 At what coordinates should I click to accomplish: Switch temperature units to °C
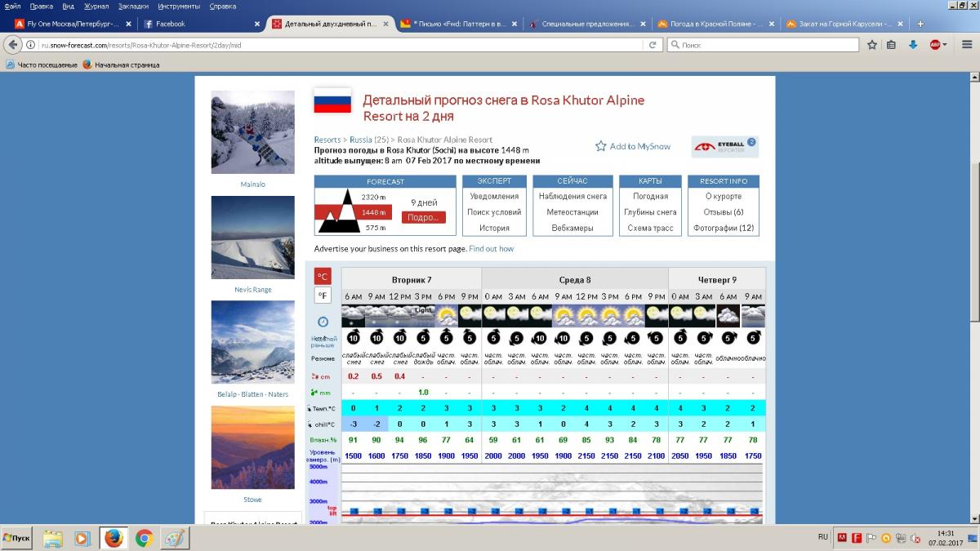click(323, 276)
